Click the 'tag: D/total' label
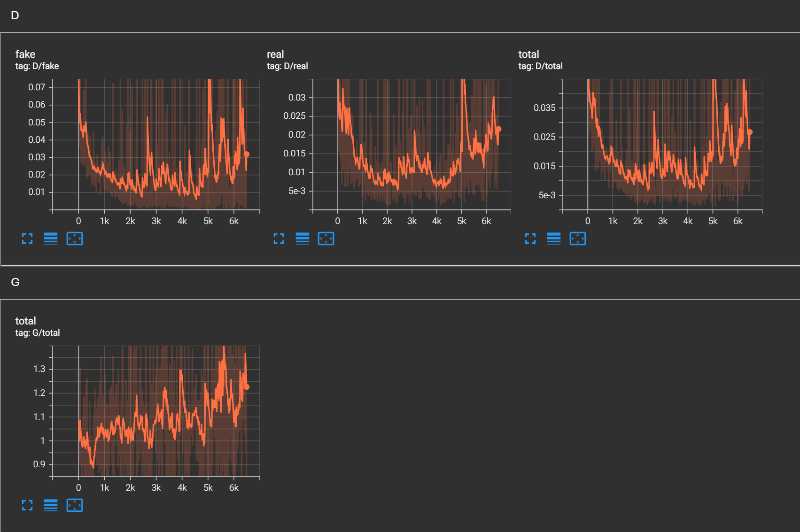This screenshot has height=532, width=800. pyautogui.click(x=540, y=66)
